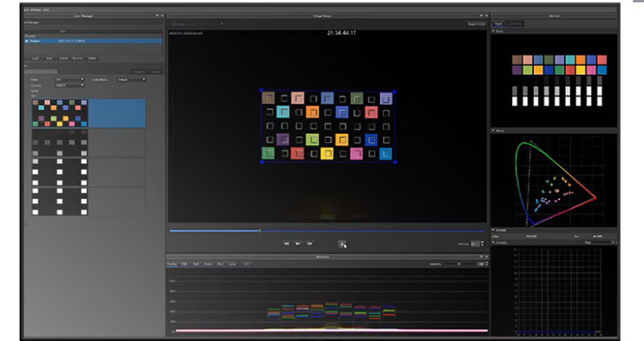This screenshot has height=341, width=644.
Task: Click the pink patch in viewer chart
Action: tap(356, 154)
